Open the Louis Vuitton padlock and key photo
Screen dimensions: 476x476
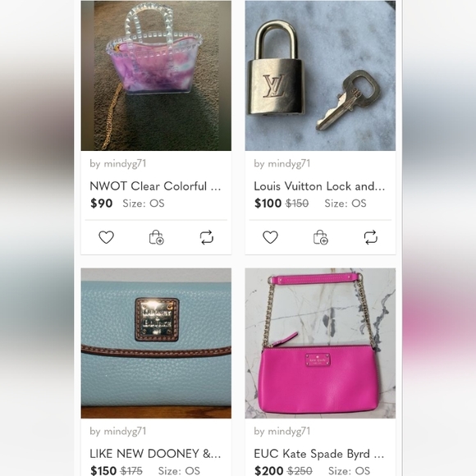pos(320,76)
